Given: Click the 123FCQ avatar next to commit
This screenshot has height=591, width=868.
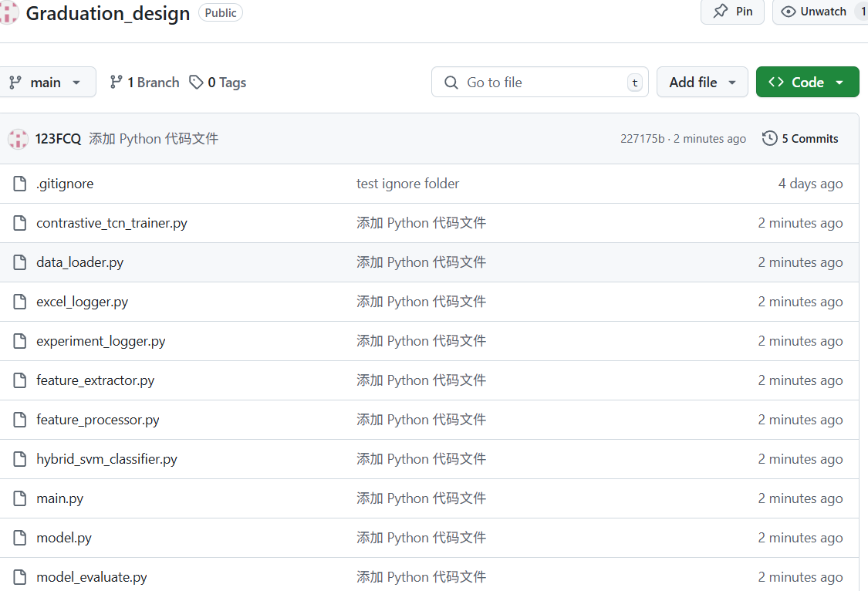Looking at the screenshot, I should [x=18, y=138].
